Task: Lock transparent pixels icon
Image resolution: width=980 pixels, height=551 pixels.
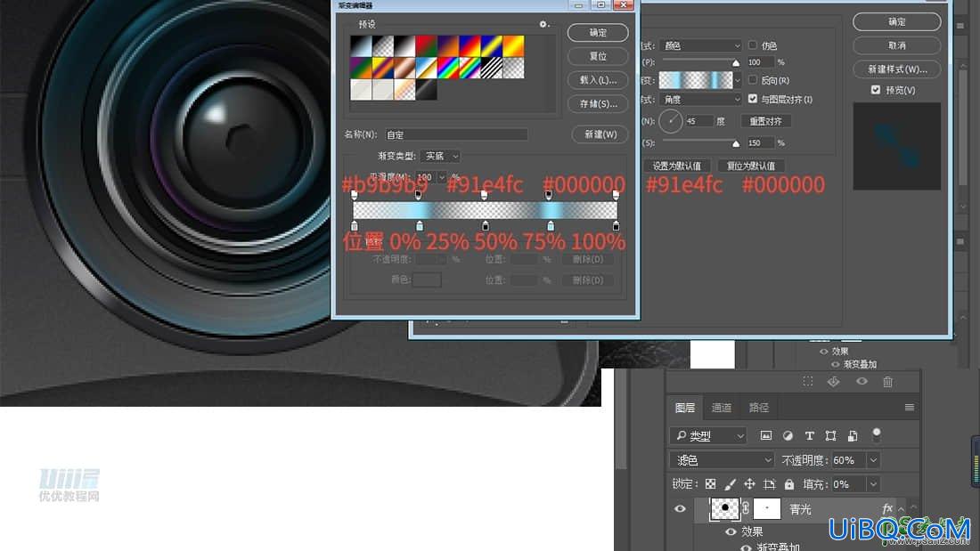Action: [x=710, y=484]
